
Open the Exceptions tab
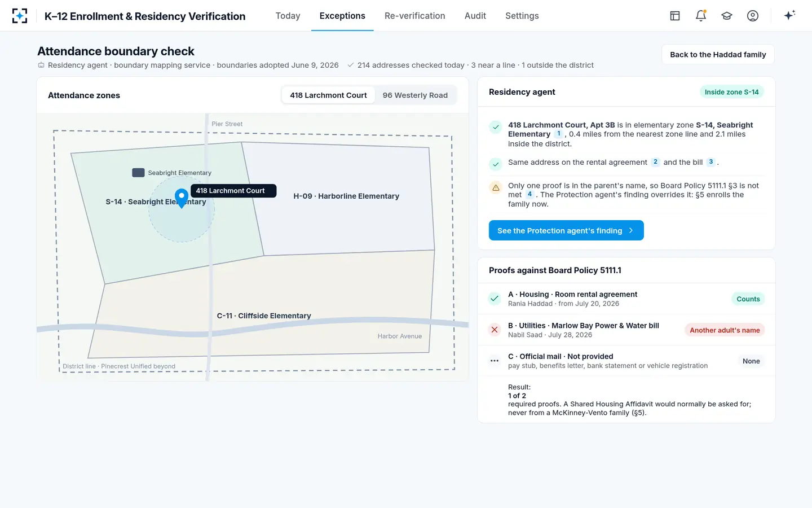[x=342, y=16]
